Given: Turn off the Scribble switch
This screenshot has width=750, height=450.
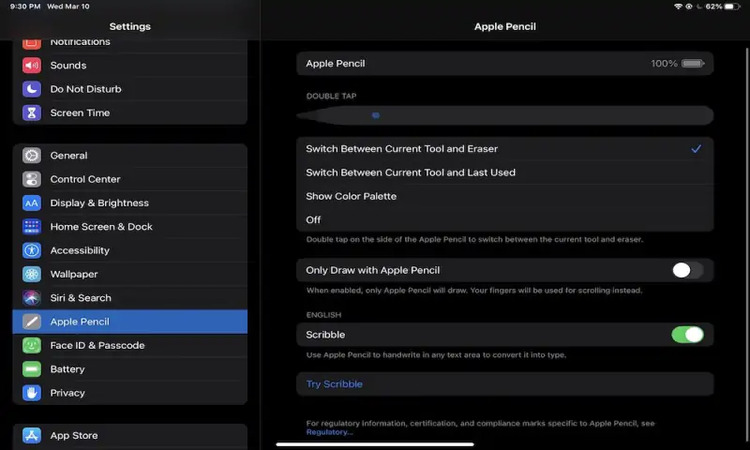Looking at the screenshot, I should [x=686, y=335].
